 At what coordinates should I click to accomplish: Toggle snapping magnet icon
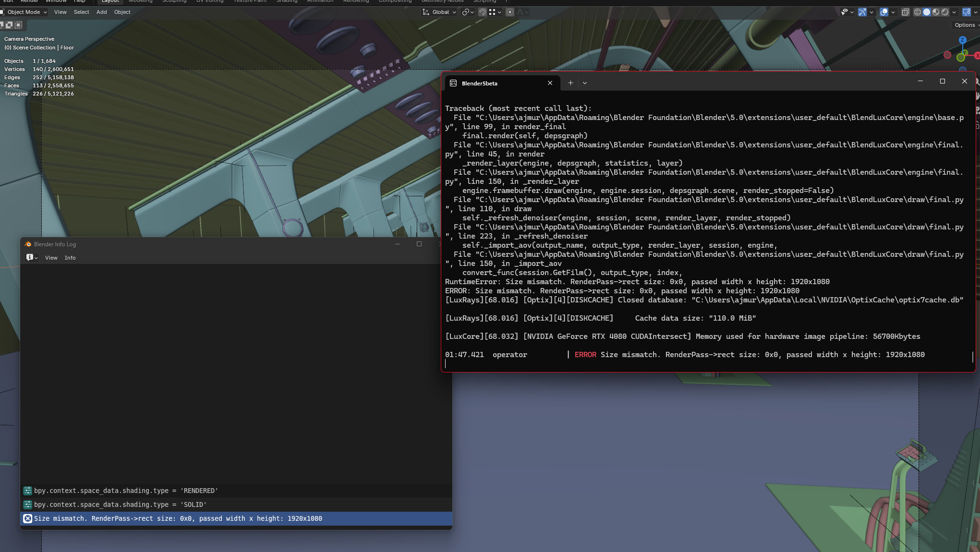pos(483,12)
